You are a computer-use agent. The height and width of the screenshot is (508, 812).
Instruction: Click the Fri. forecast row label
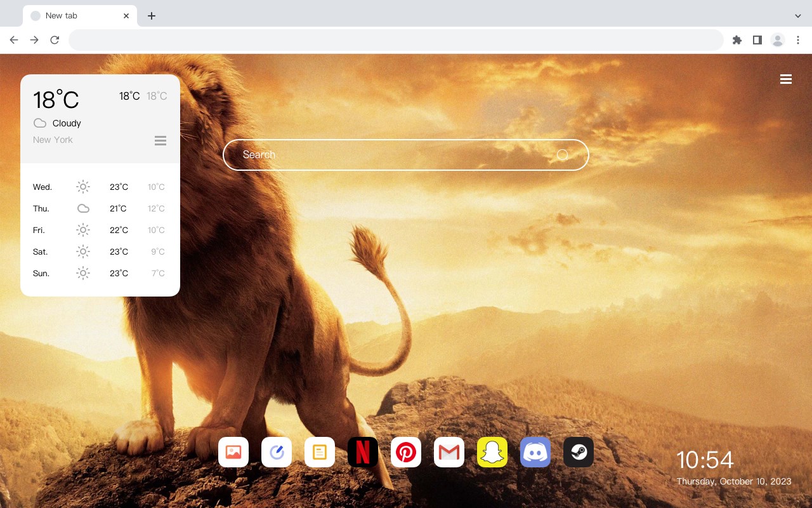(x=39, y=230)
